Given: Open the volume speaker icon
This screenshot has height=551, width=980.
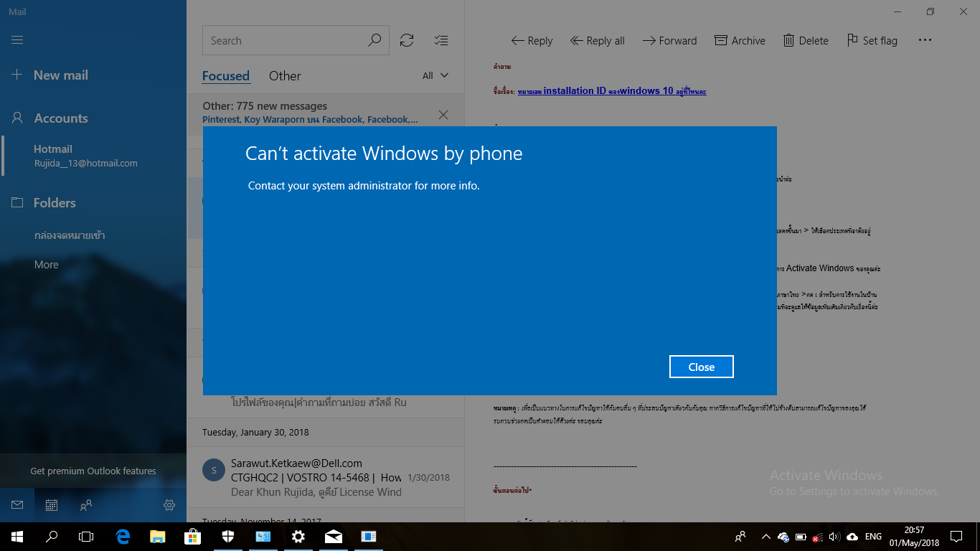Looking at the screenshot, I should (x=834, y=537).
